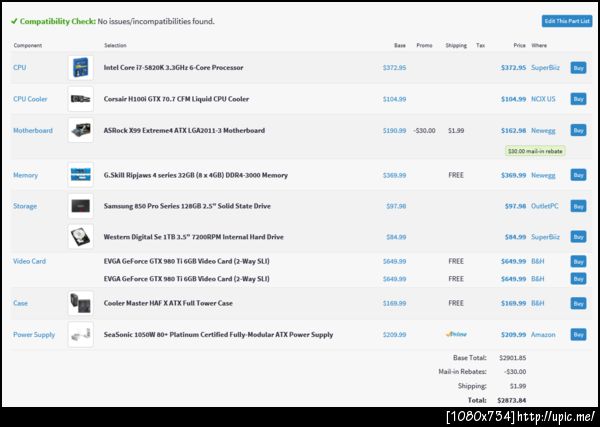Open Amazon merchant link
The width and height of the screenshot is (600, 427).
543,334
